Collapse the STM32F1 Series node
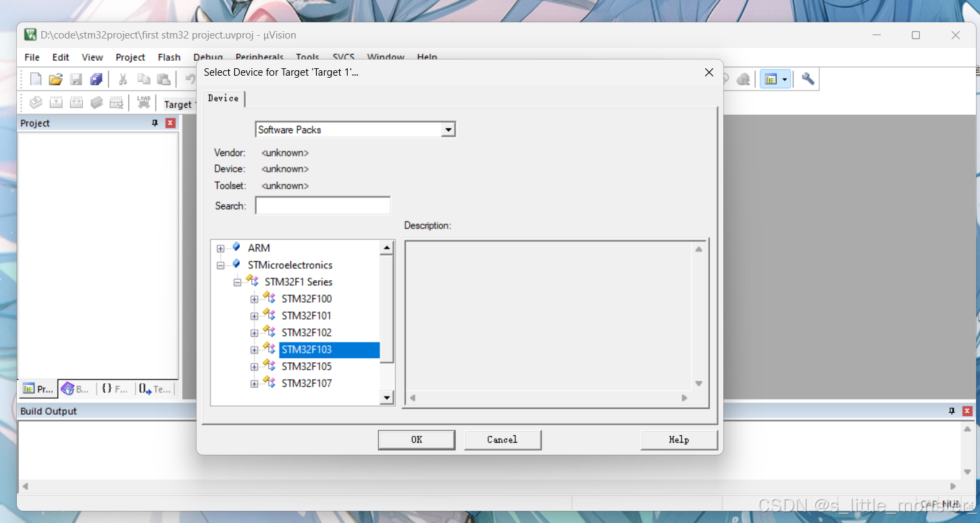 pyautogui.click(x=237, y=282)
